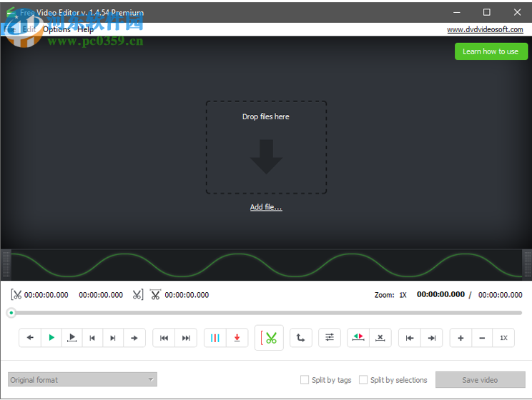Jump to the next tag

(x=186, y=338)
